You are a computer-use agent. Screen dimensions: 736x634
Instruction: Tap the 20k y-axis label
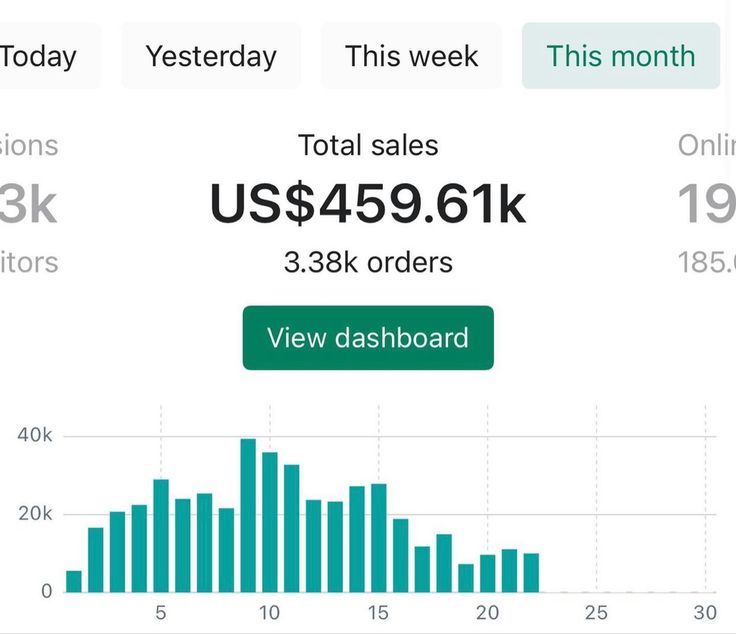34,514
